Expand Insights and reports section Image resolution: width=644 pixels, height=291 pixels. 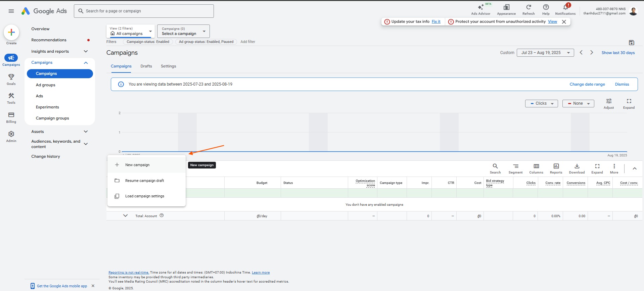point(86,51)
